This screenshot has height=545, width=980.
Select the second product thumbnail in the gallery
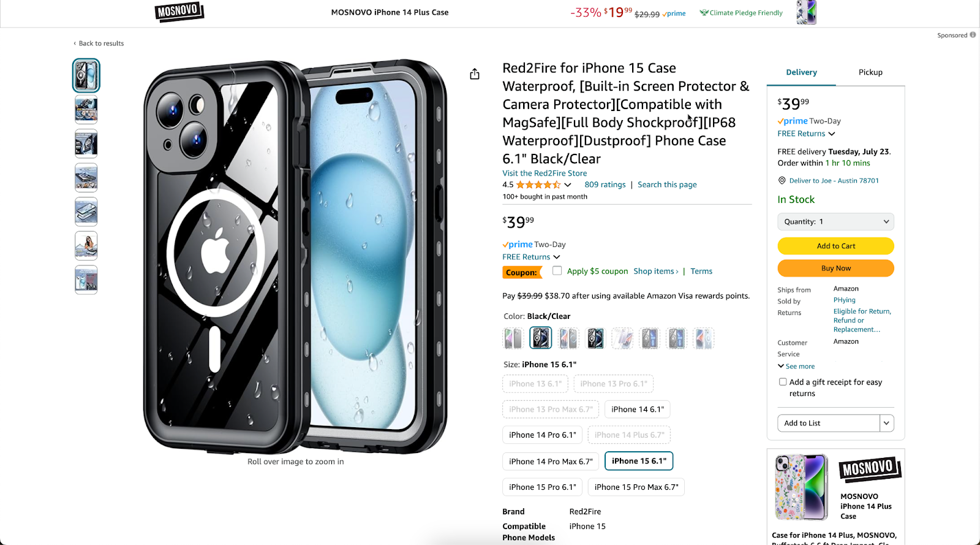tap(86, 109)
